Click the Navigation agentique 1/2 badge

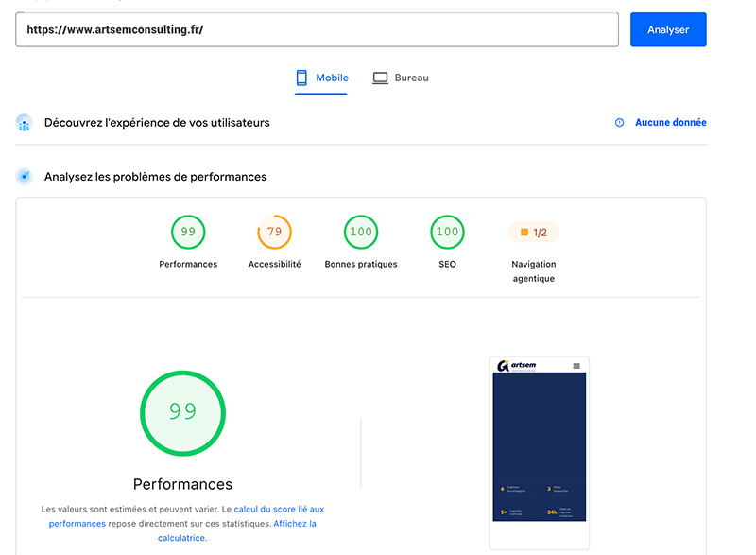(534, 233)
